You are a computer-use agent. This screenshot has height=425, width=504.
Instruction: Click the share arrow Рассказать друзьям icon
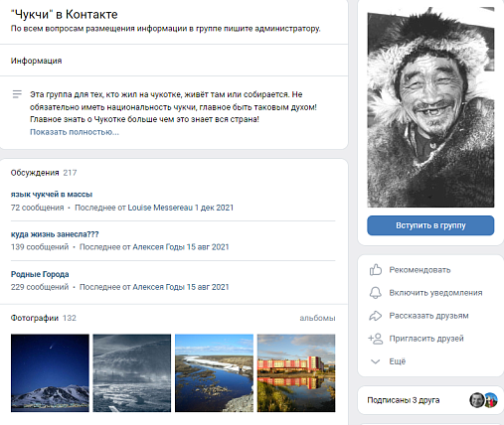click(376, 316)
